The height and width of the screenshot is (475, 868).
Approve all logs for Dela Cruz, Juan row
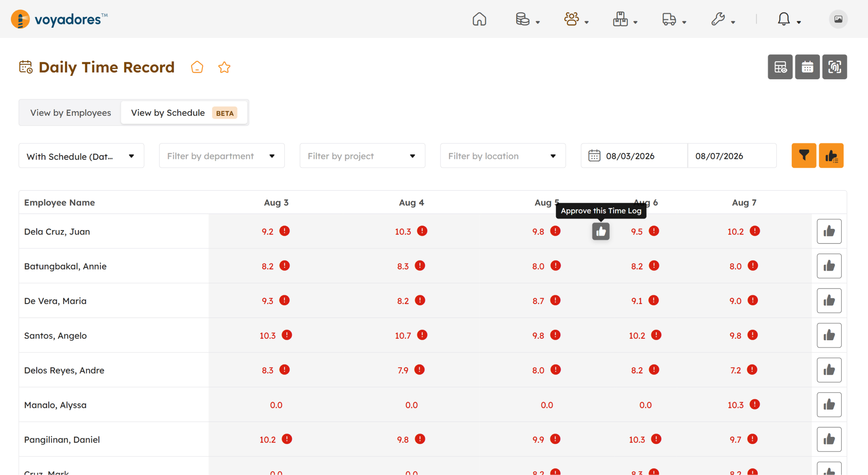tap(829, 231)
